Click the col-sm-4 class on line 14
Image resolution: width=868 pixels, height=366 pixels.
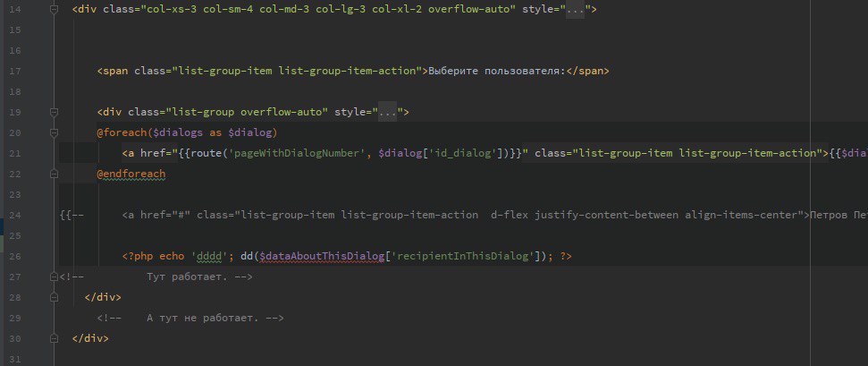[228, 10]
